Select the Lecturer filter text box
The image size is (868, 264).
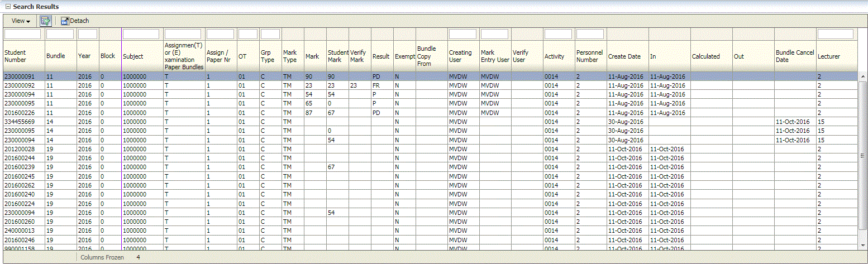[835, 34]
